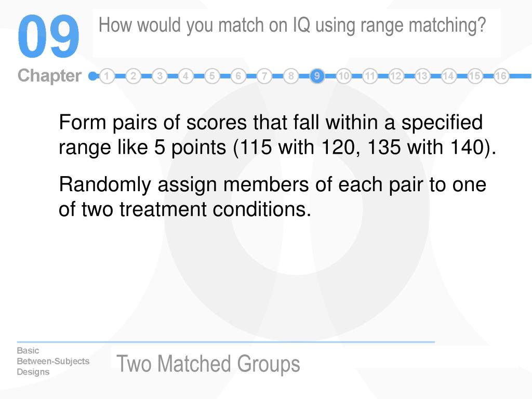Jump to chapter 2 circle
This screenshot has width=532, height=399.
(134, 76)
